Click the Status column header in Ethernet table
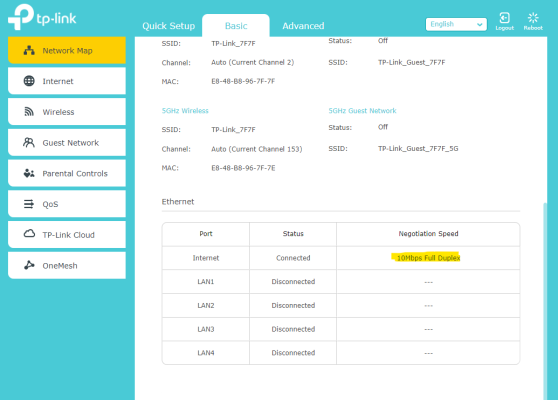The width and height of the screenshot is (558, 400). pos(293,234)
